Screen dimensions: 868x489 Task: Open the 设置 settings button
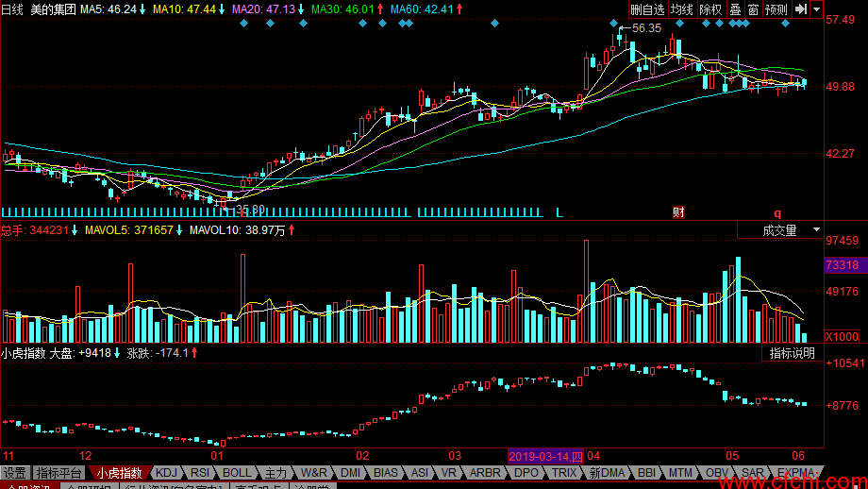[x=15, y=473]
